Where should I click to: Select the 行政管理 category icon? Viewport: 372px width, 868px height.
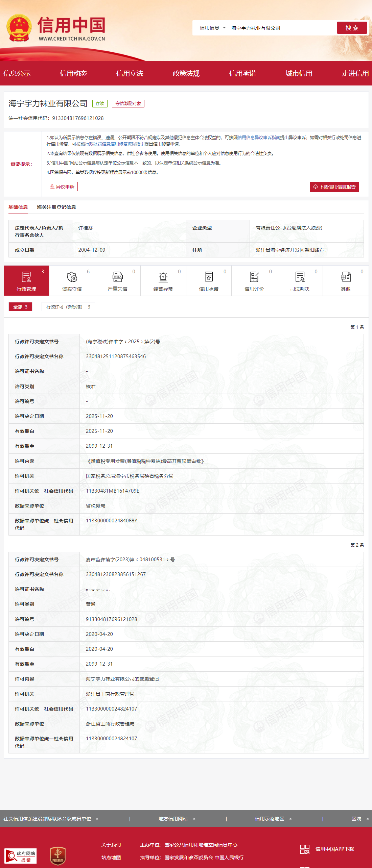pyautogui.click(x=26, y=281)
